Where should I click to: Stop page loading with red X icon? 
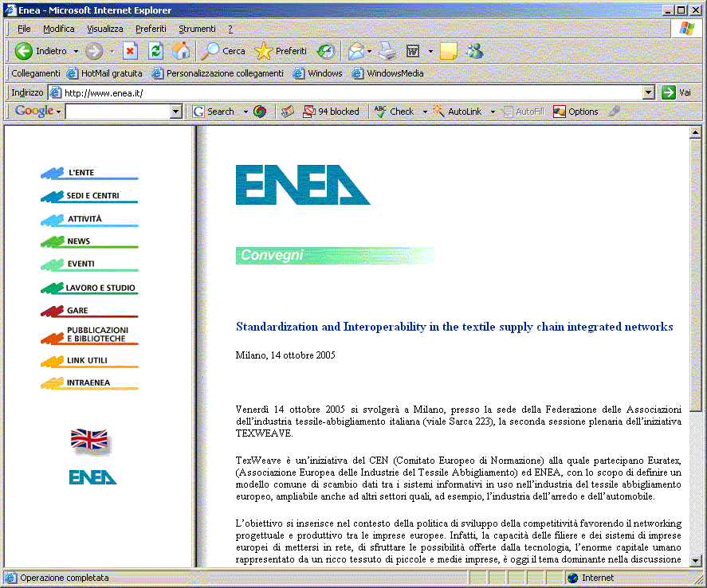pos(130,51)
